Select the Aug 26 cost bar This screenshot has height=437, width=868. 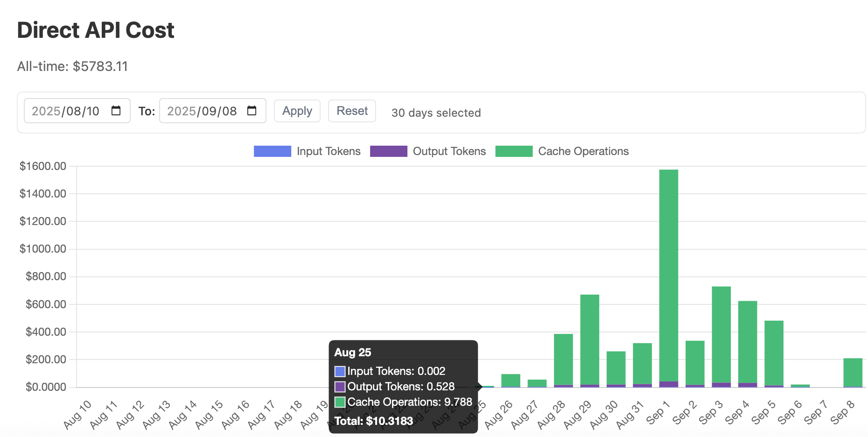coord(511,381)
